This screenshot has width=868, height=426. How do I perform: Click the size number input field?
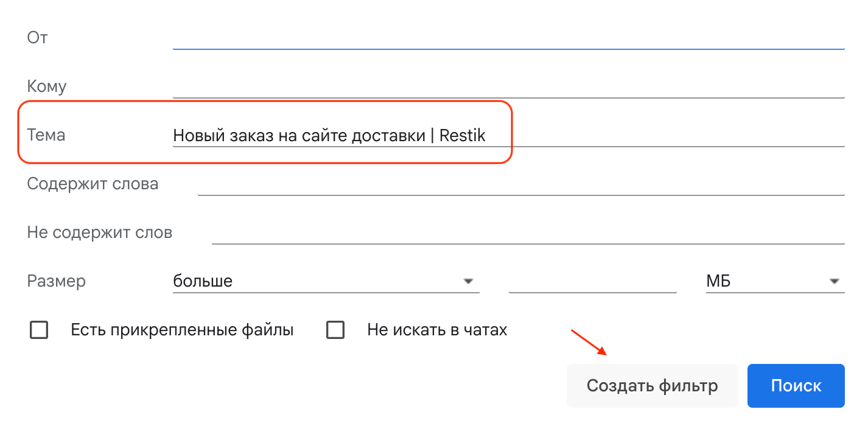(x=592, y=281)
